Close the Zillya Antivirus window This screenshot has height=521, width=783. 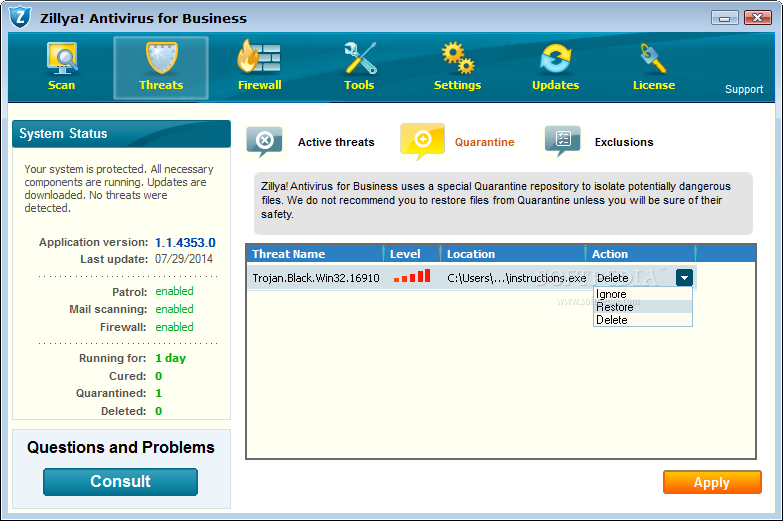point(758,18)
